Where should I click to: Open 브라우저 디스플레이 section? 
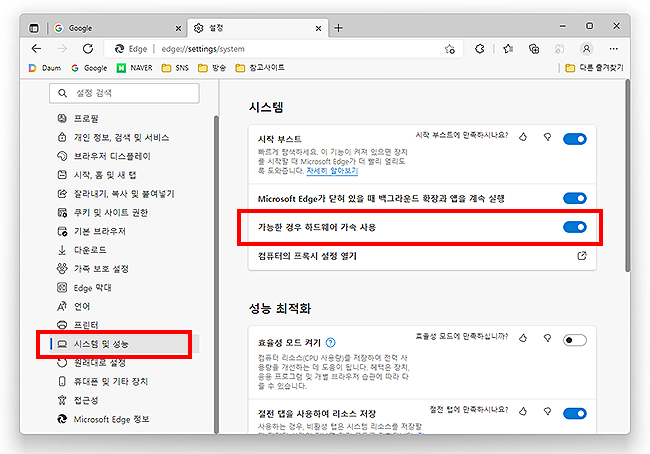pos(104,156)
